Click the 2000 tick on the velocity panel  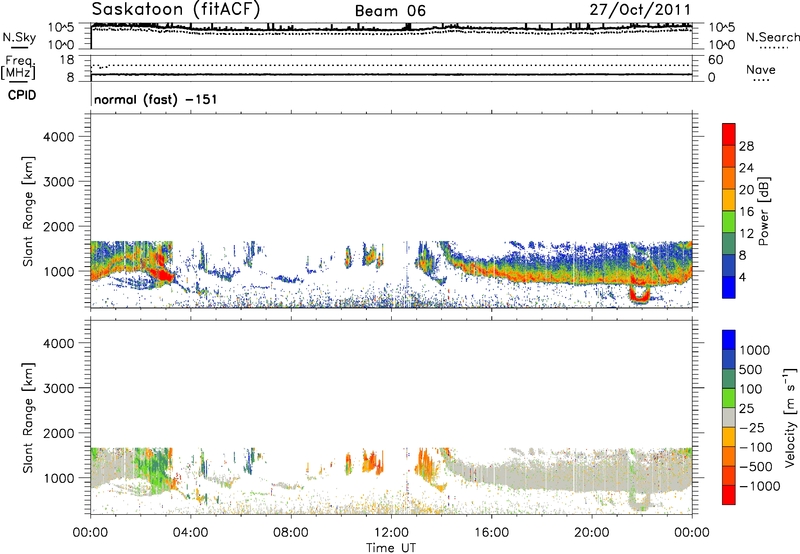(59, 433)
